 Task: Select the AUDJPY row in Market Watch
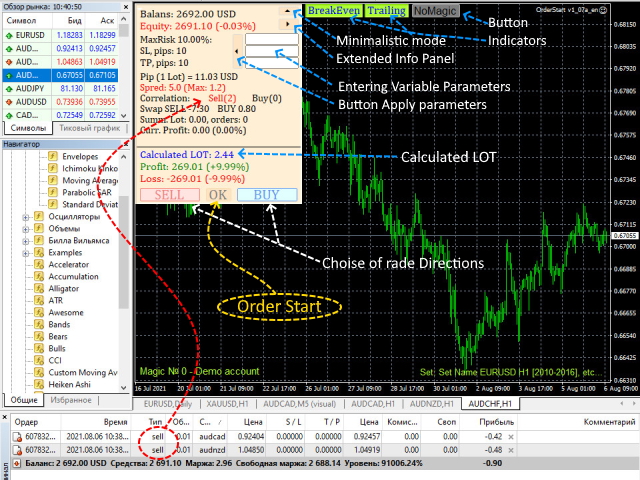[60, 88]
